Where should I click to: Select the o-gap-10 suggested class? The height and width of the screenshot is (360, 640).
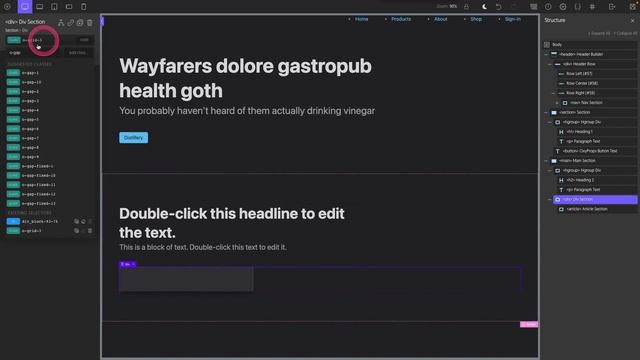coord(31,82)
